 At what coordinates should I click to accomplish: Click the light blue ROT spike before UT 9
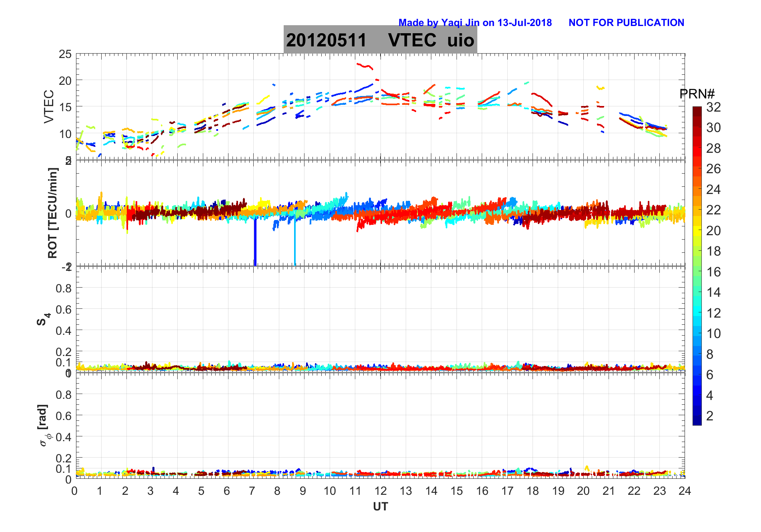tap(295, 242)
